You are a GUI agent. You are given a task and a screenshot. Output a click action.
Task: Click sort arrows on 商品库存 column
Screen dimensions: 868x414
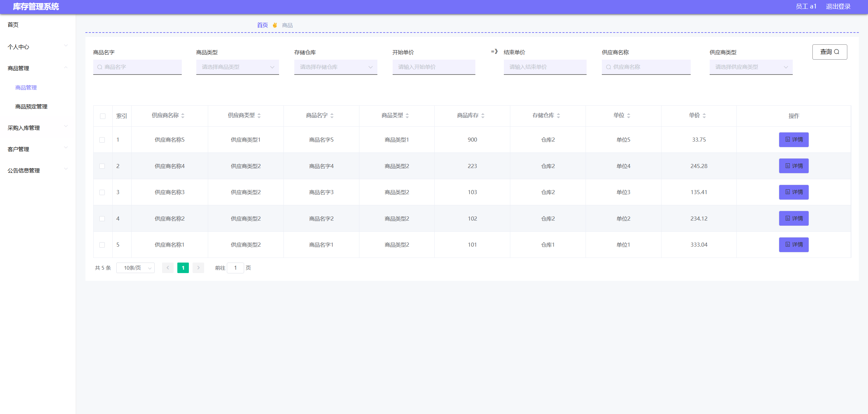[483, 116]
